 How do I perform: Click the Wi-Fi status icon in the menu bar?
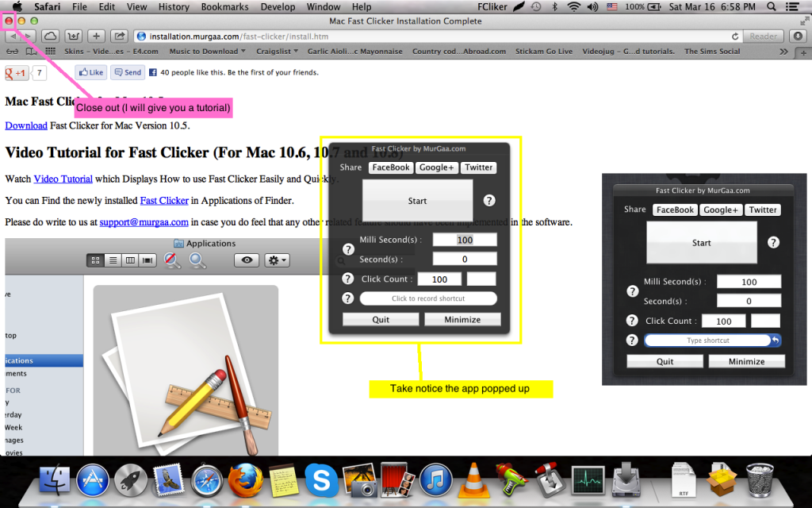[573, 6]
